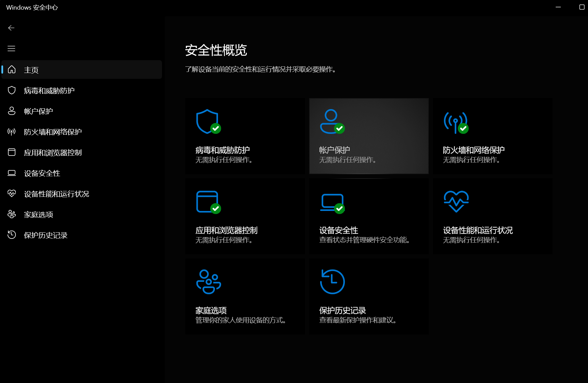Click the clock icon for 保护历史记录 in sidebar
The image size is (588, 383).
click(12, 235)
